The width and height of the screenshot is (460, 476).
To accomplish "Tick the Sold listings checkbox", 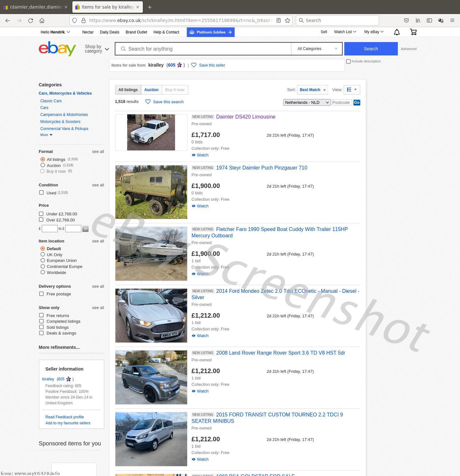I will (42, 327).
